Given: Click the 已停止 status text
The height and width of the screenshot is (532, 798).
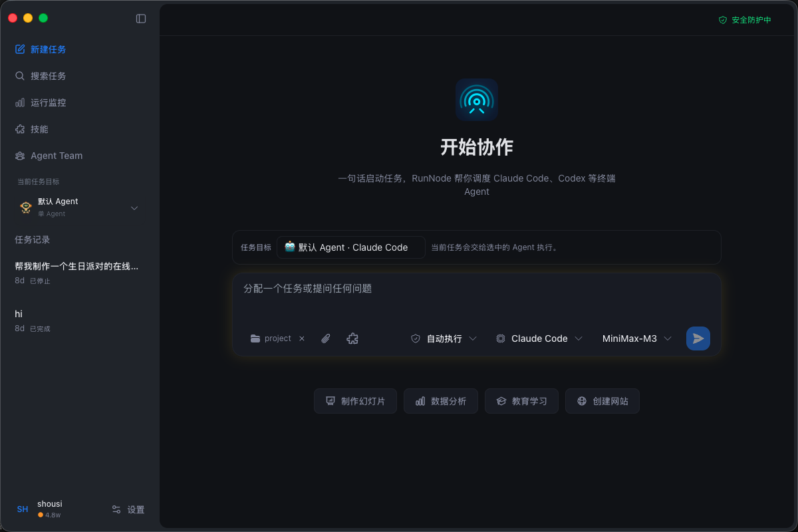Looking at the screenshot, I should [x=40, y=281].
